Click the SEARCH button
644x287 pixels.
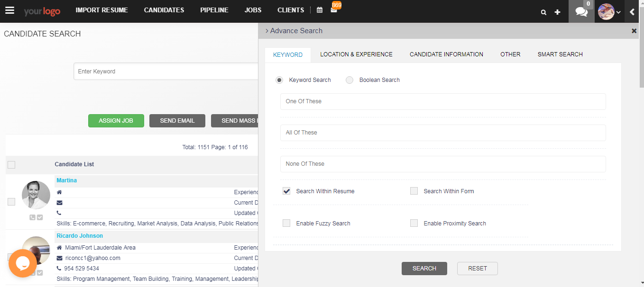pos(424,269)
